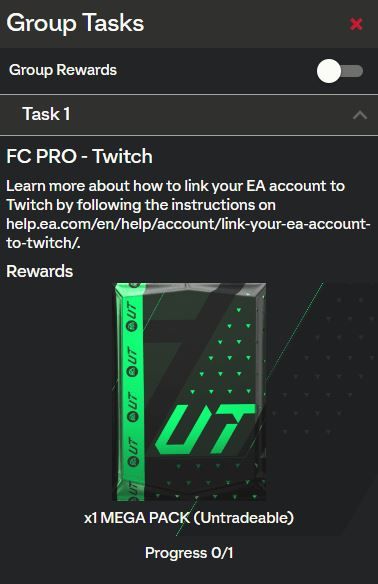Click the green triangle pattern on pack

pyautogui.click(x=223, y=350)
